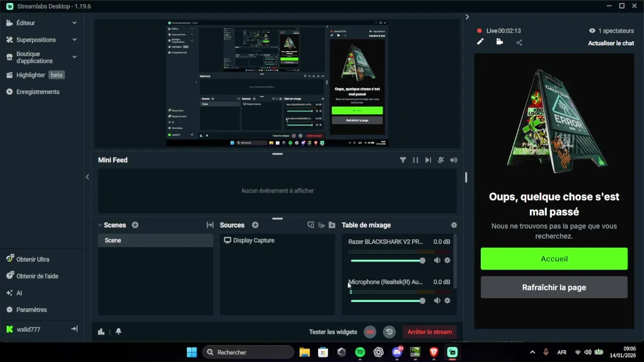
Task: Open notifications bell icon
Action: coord(118,331)
